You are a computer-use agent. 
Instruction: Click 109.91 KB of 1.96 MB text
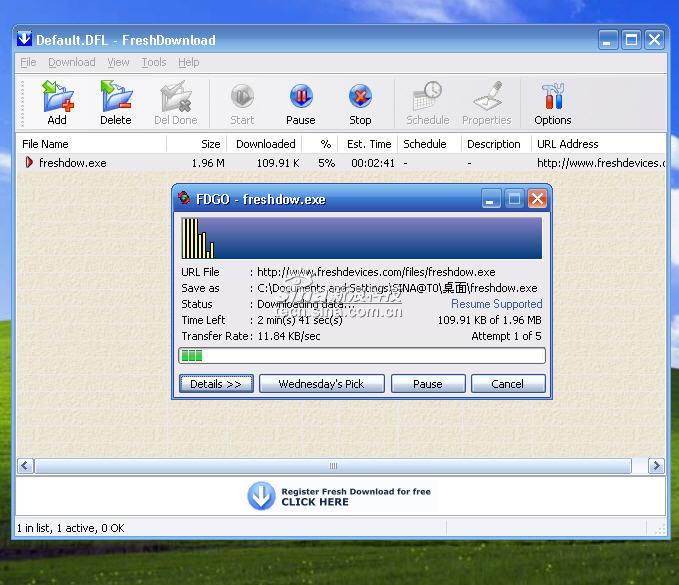pyautogui.click(x=489, y=320)
